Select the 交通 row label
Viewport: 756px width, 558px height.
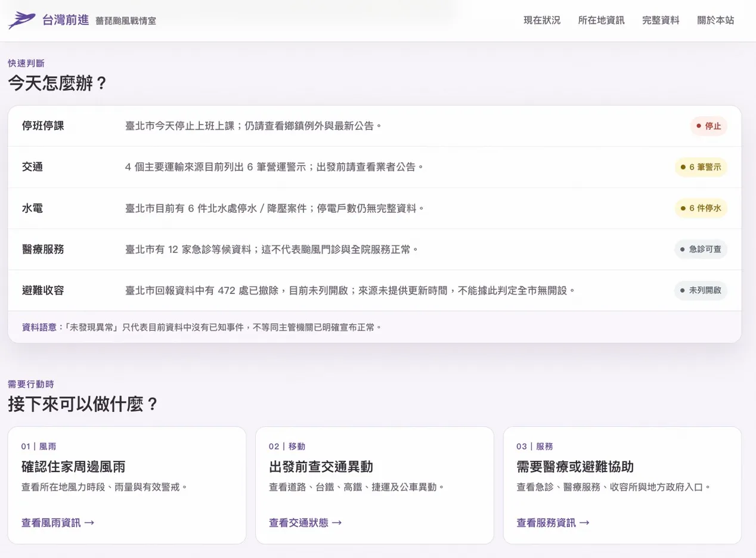(x=32, y=168)
